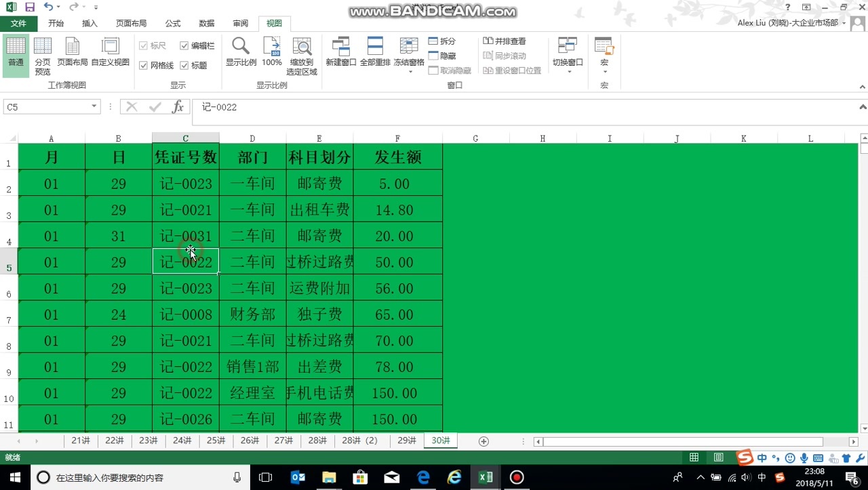Open the user account Alex Liu dropdown

(791, 23)
